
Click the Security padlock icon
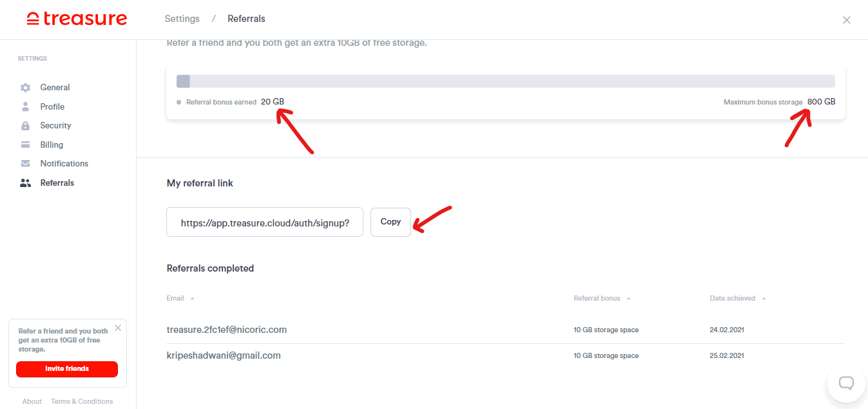pyautogui.click(x=26, y=126)
